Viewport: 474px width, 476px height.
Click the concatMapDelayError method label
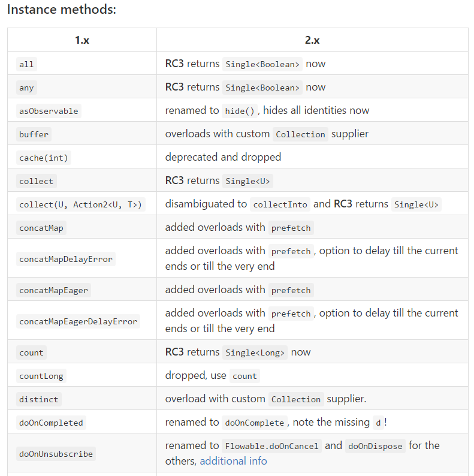tap(65, 259)
